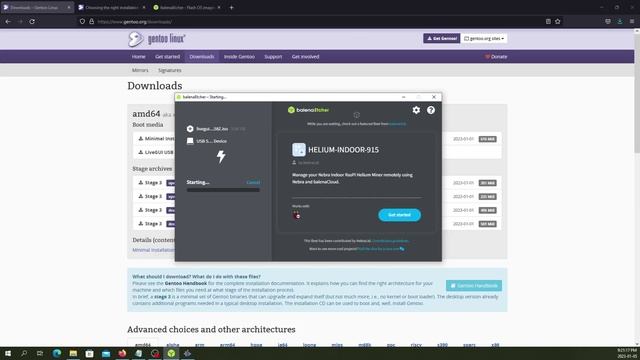This screenshot has height=360, width=640.
Task: Click the Gentoo Linux logo
Action: tap(157, 39)
